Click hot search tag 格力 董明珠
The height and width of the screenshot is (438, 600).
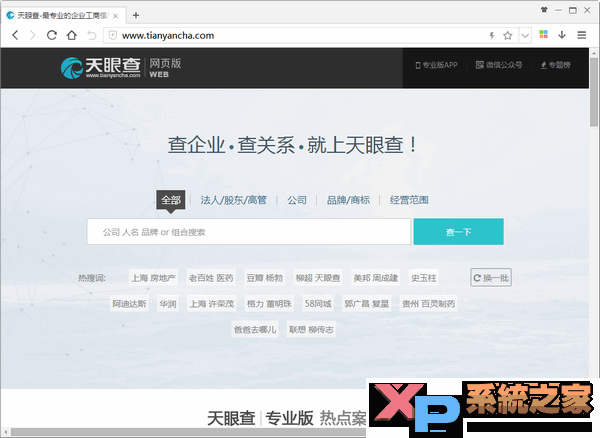point(269,304)
